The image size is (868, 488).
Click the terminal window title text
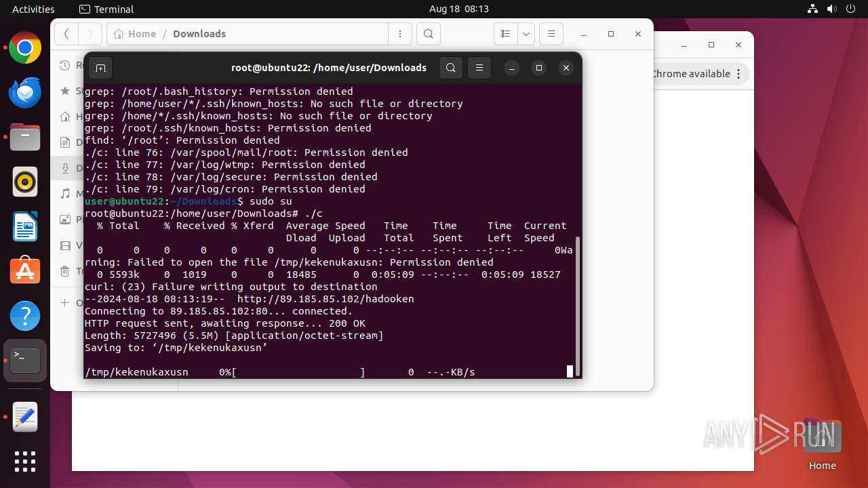point(329,68)
